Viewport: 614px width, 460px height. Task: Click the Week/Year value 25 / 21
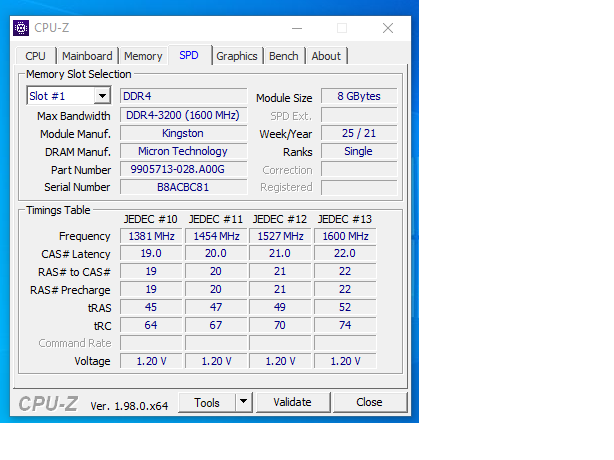(359, 133)
